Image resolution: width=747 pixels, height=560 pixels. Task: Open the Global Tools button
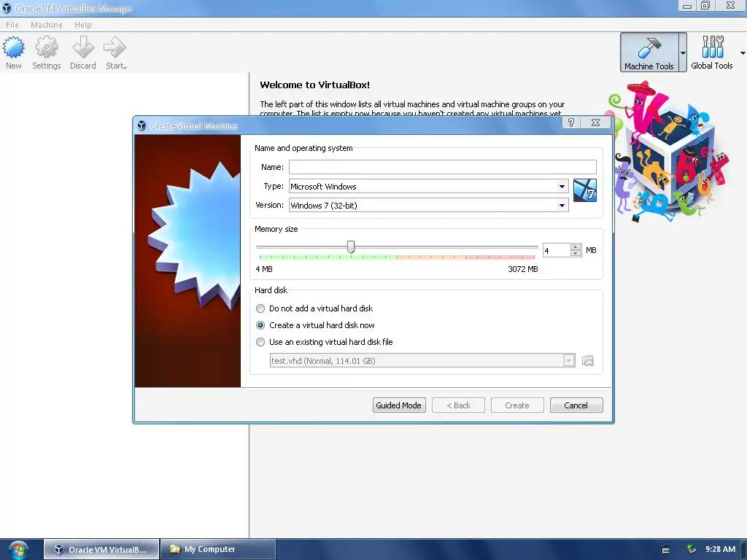click(x=712, y=52)
